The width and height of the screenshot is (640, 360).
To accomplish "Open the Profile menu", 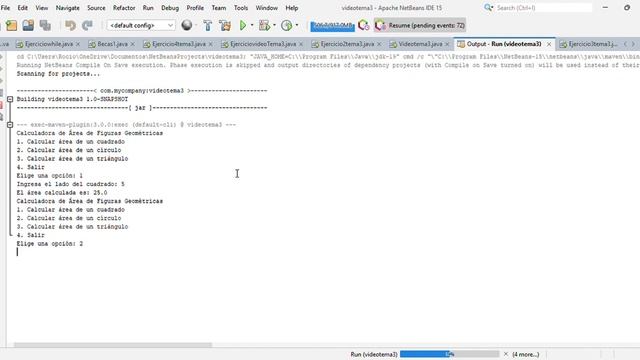I will click(195, 8).
